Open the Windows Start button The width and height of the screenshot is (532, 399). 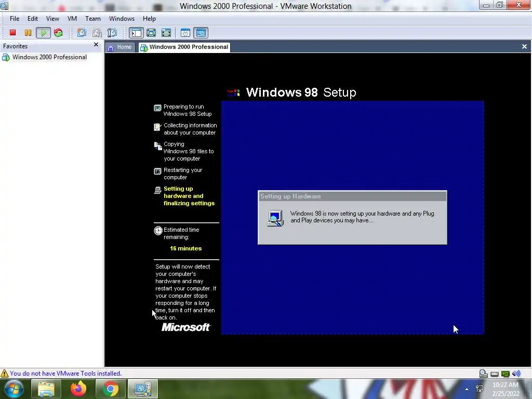(14, 389)
